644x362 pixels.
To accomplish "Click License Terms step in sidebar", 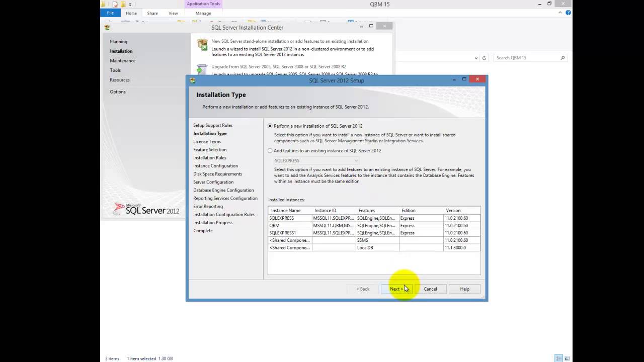I will click(x=207, y=141).
